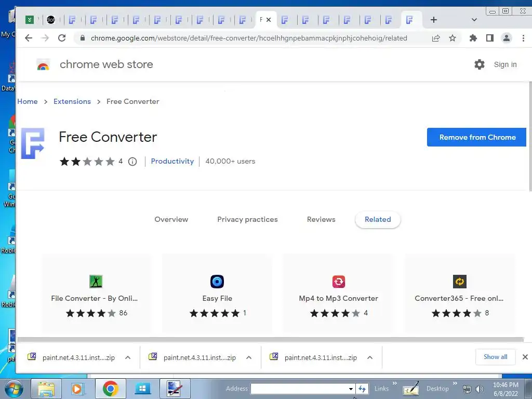This screenshot has width=532, height=399.
Task: Click the Easy File eye icon
Action: (217, 282)
